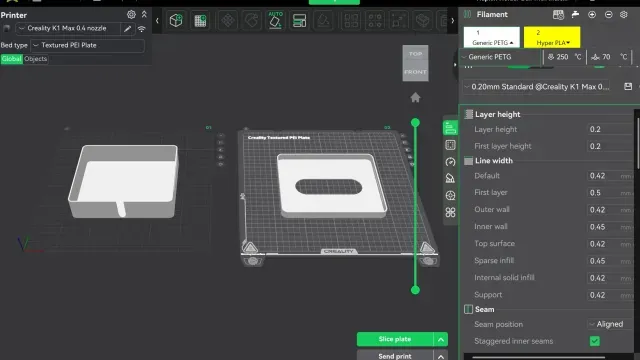Click the bottom handle of layer slider

(415, 290)
